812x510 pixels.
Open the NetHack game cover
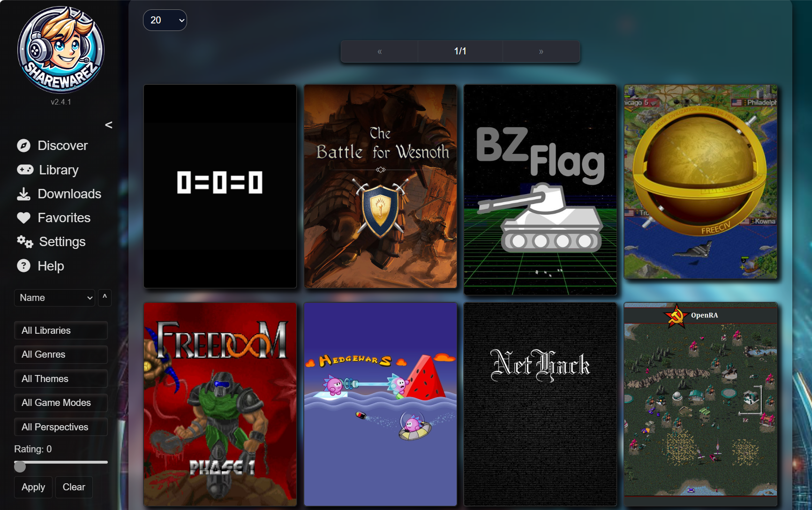point(540,404)
